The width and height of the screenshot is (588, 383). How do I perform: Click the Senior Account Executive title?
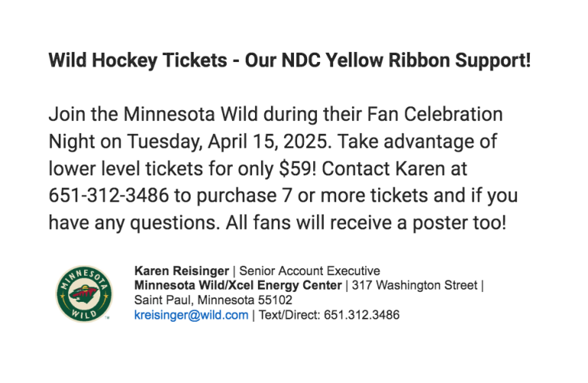[x=309, y=271]
